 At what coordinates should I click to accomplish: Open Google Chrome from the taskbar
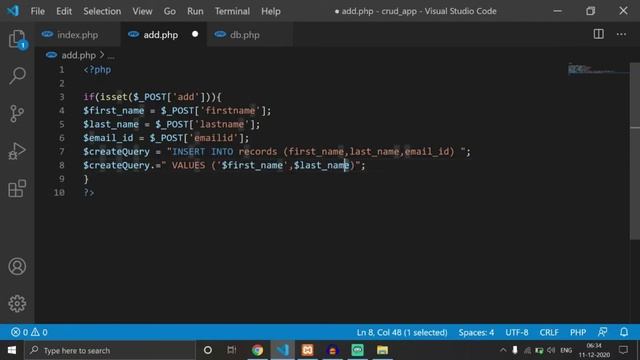tap(257, 350)
